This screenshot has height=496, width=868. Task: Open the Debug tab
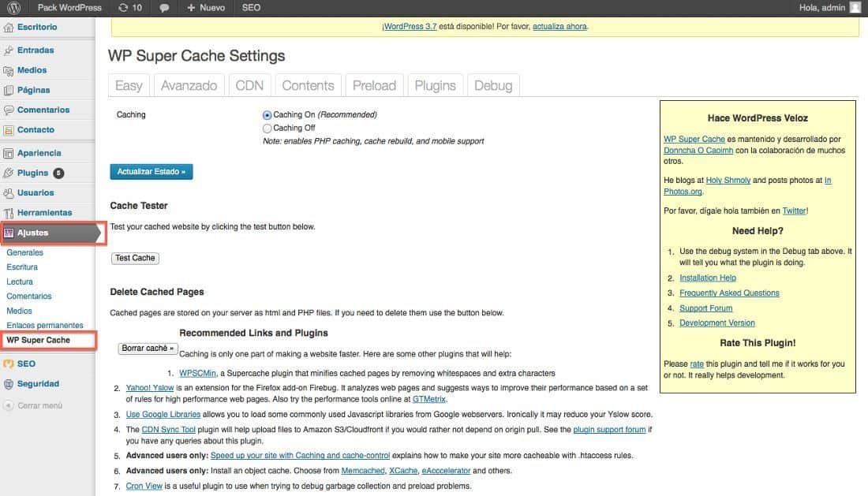click(x=493, y=86)
